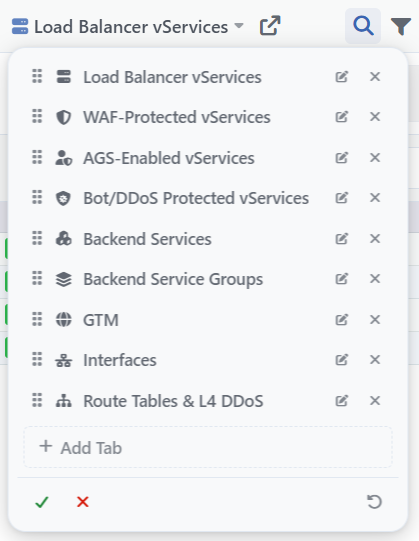The height and width of the screenshot is (541, 419).
Task: Click drag handle for Backend Services
Action: click(37, 238)
